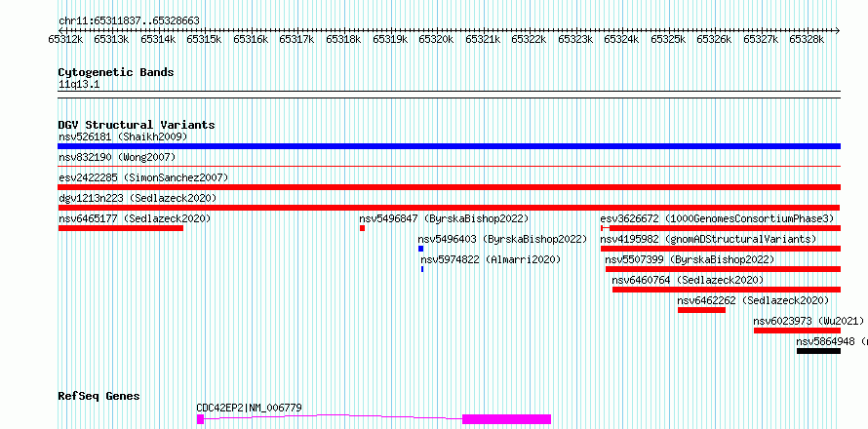868x429 pixels.
Task: Click the small blue nsv5496403 variant marker
Action: 420,249
